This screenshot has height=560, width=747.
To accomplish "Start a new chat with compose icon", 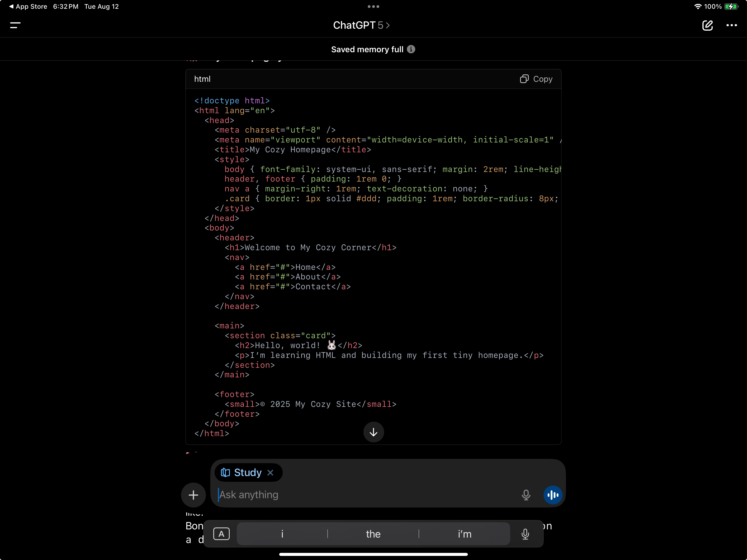I will (x=707, y=25).
